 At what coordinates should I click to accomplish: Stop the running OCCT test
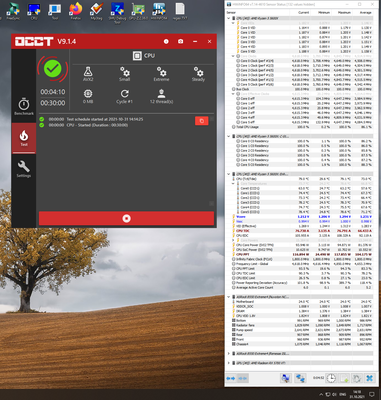pyautogui.click(x=126, y=218)
